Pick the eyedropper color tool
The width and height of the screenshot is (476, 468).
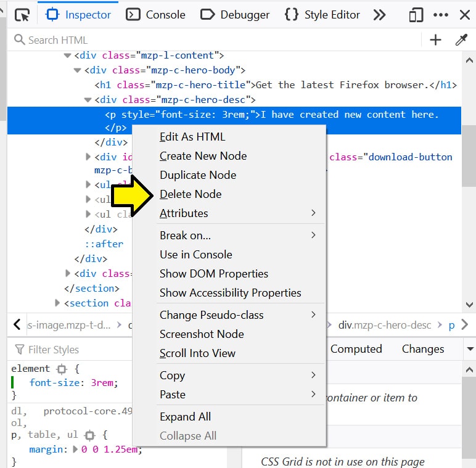[461, 40]
